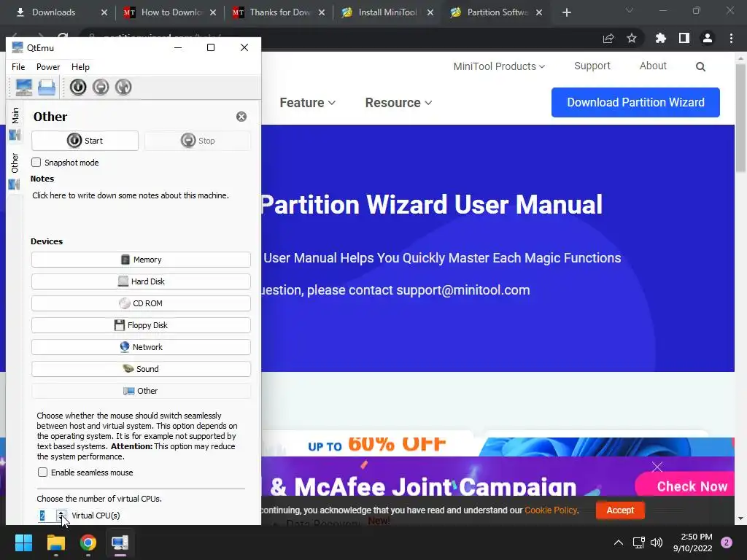747x560 pixels.
Task: Toggle the Chrome side panel icon
Action: point(684,38)
